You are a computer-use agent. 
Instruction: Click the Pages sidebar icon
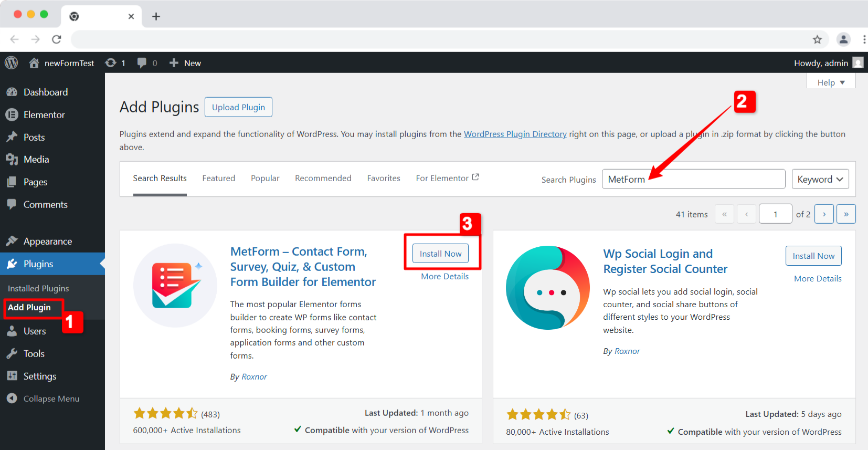click(12, 182)
